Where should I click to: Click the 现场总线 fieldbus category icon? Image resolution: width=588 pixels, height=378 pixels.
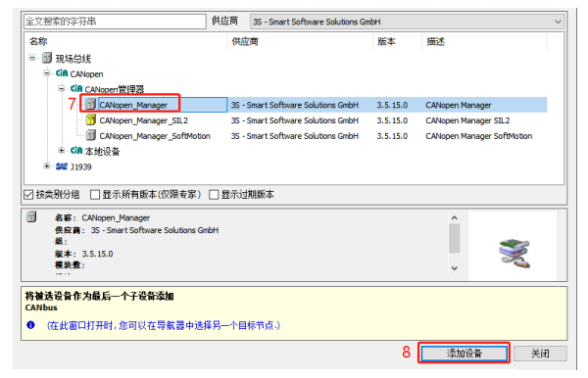[x=47, y=58]
